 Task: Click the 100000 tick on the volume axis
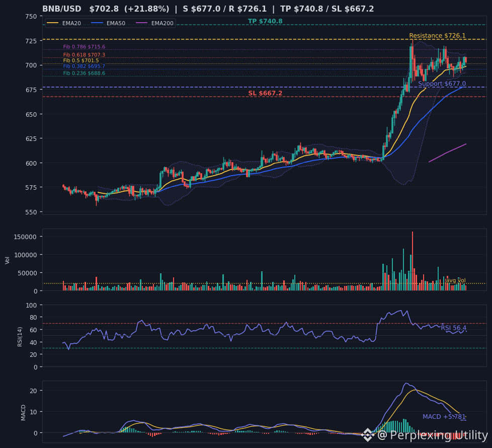(x=26, y=255)
